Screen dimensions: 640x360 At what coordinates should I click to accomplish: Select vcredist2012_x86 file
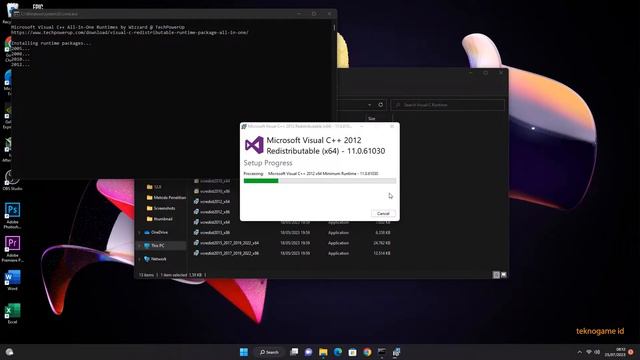[x=212, y=212]
